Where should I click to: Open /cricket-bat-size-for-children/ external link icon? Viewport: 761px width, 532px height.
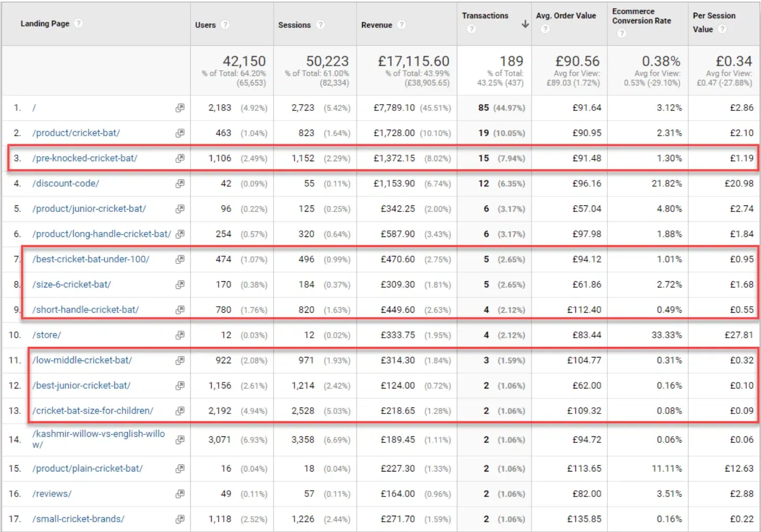point(180,410)
